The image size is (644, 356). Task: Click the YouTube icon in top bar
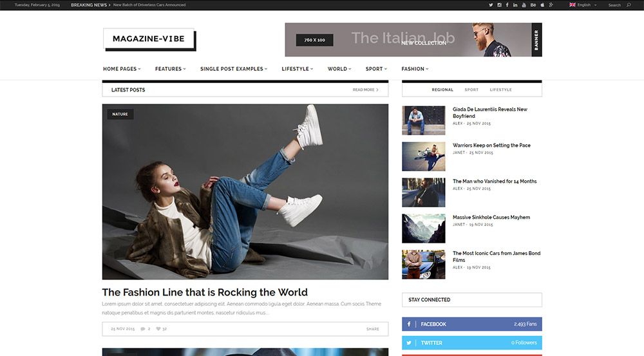click(524, 5)
